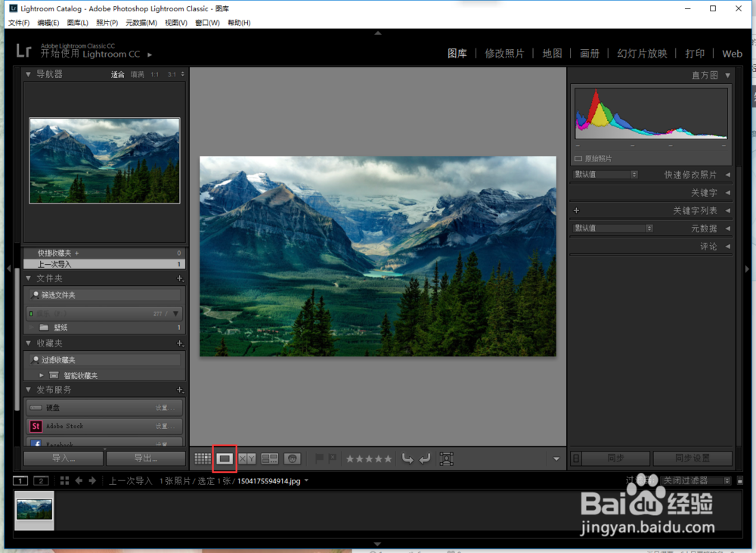Image resolution: width=756 pixels, height=553 pixels.
Task: Collapse the 文件夹 panel
Action: pyautogui.click(x=28, y=278)
